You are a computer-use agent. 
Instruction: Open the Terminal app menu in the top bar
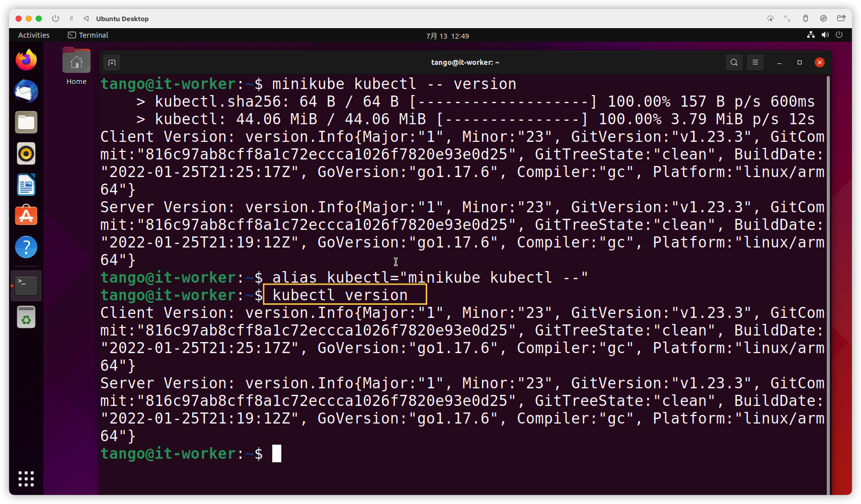pos(88,35)
